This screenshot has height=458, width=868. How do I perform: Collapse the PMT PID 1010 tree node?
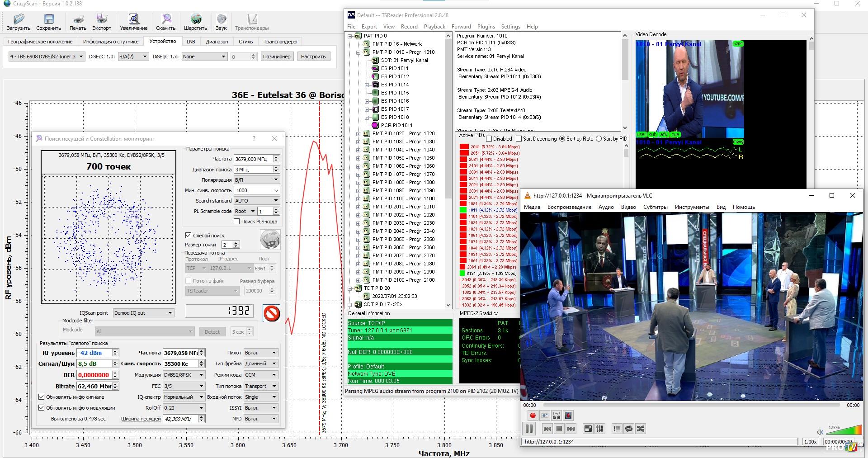coord(359,52)
